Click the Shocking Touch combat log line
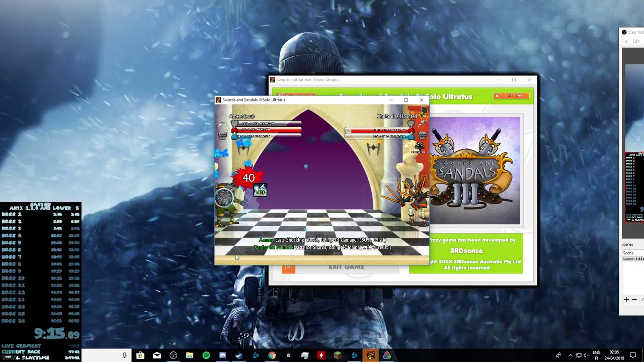 (323, 240)
